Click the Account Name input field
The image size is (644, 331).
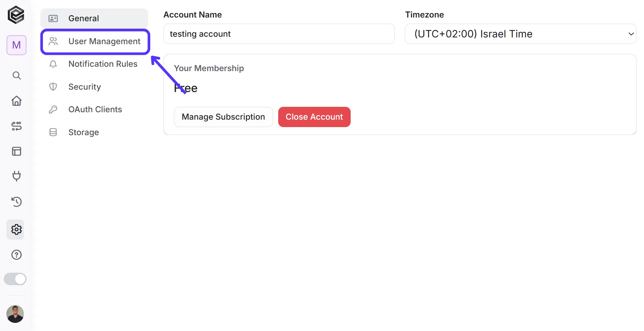(279, 34)
